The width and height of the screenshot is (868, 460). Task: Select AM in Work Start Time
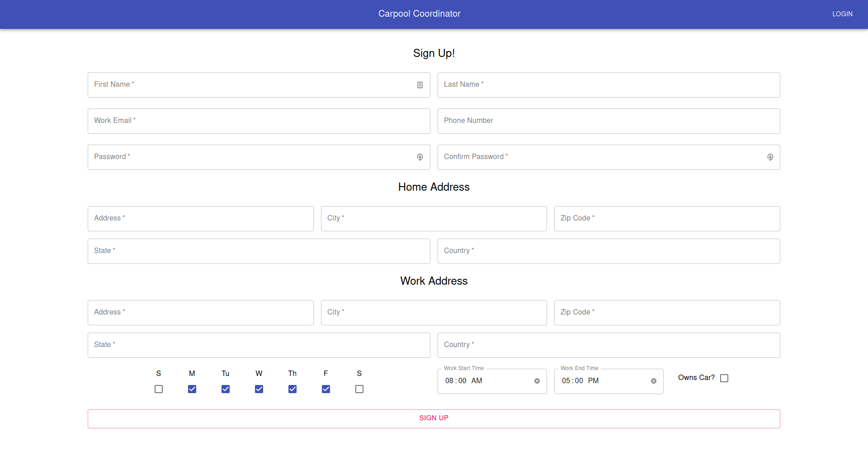click(476, 381)
